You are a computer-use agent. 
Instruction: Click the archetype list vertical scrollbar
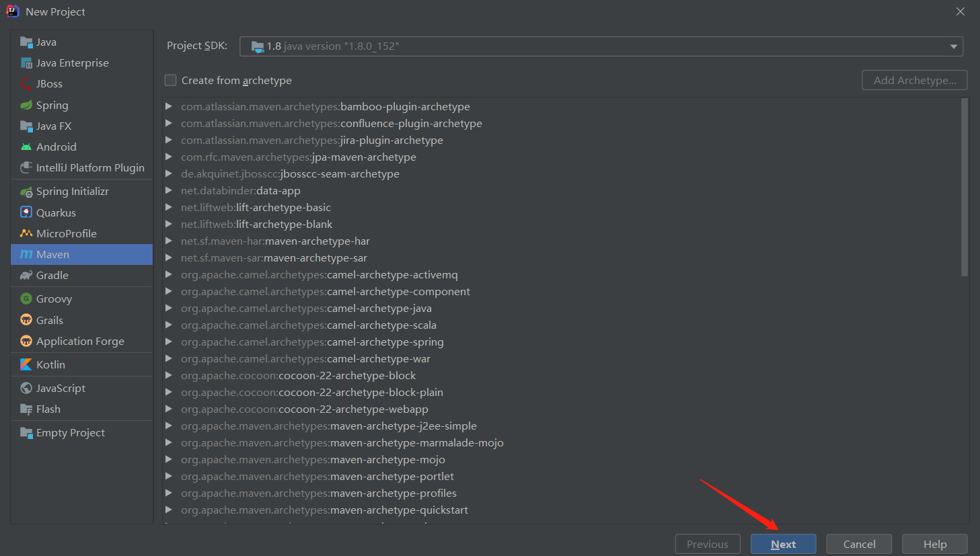coord(965,188)
